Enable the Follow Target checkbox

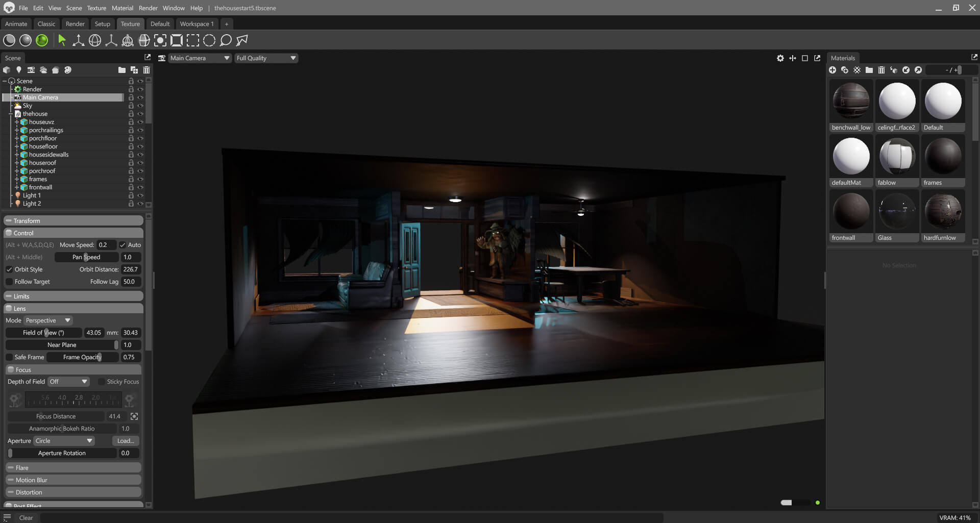pos(9,282)
